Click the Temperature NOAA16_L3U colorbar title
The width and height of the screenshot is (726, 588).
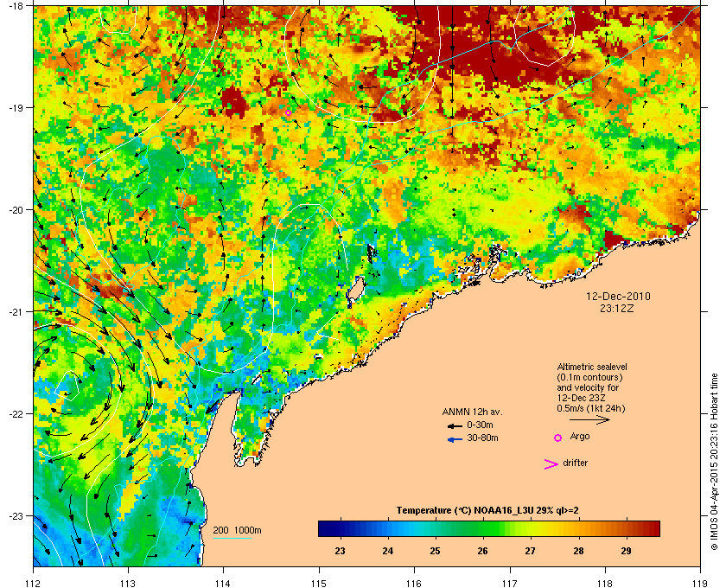pyautogui.click(x=487, y=511)
